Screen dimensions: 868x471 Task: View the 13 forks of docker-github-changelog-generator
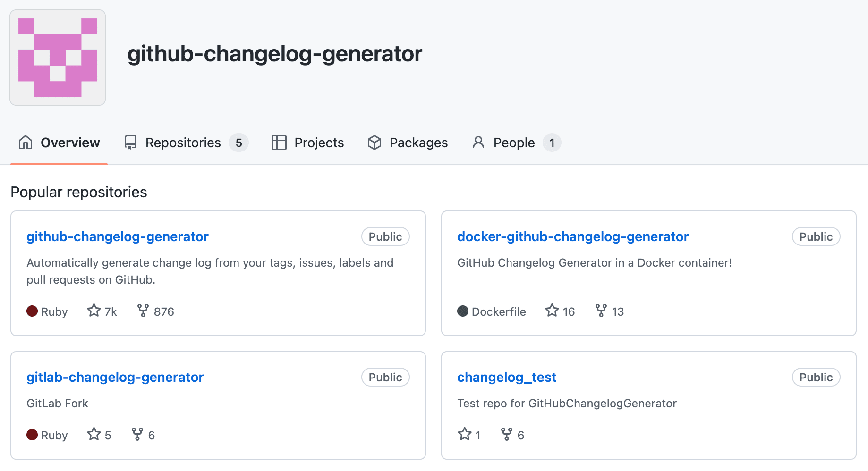[610, 311]
